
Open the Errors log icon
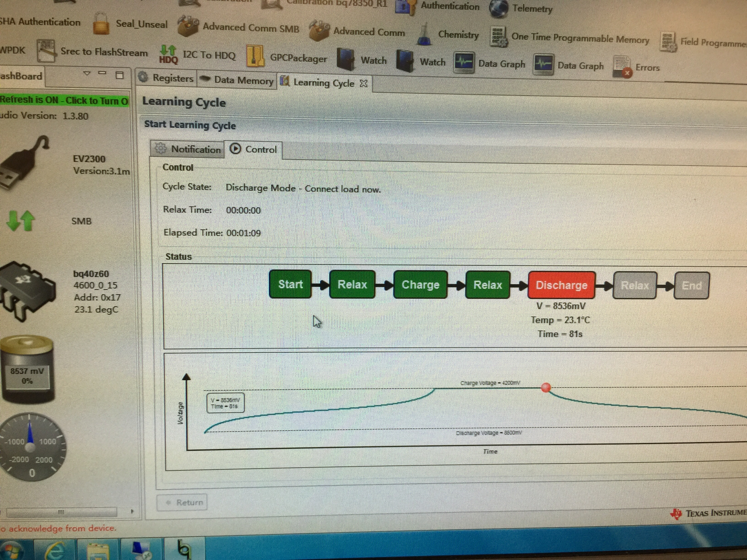coord(622,67)
